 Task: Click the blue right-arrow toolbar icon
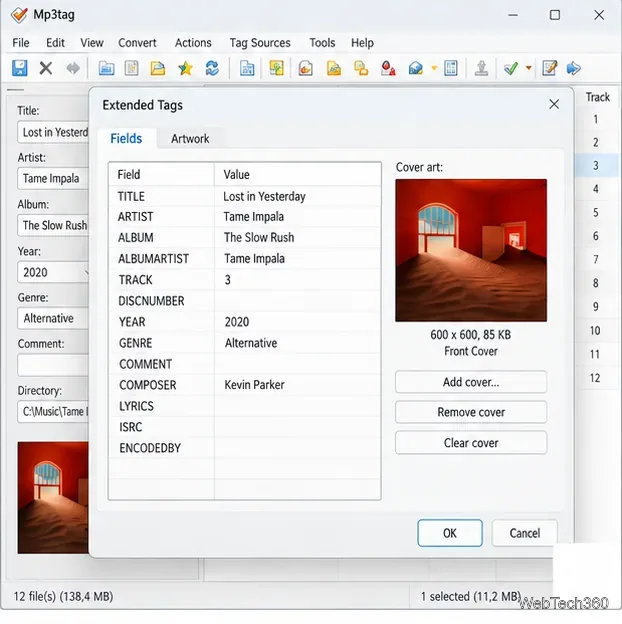click(573, 68)
